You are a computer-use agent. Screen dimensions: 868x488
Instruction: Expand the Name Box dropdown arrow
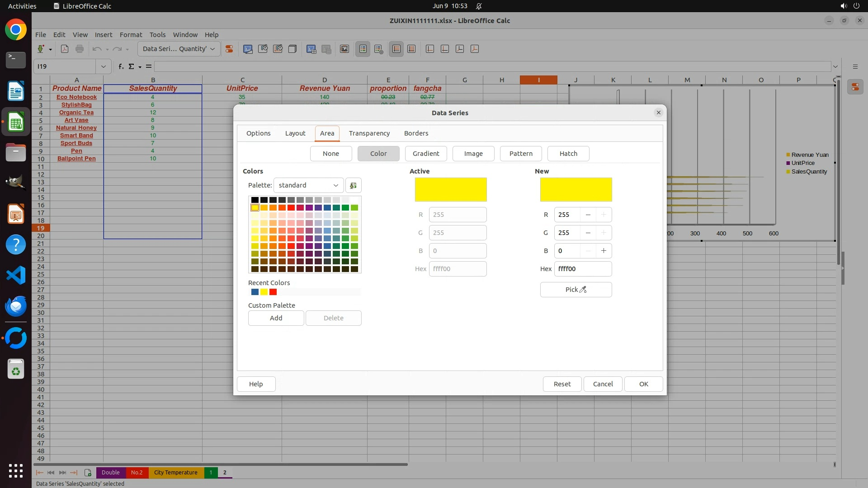[103, 66]
